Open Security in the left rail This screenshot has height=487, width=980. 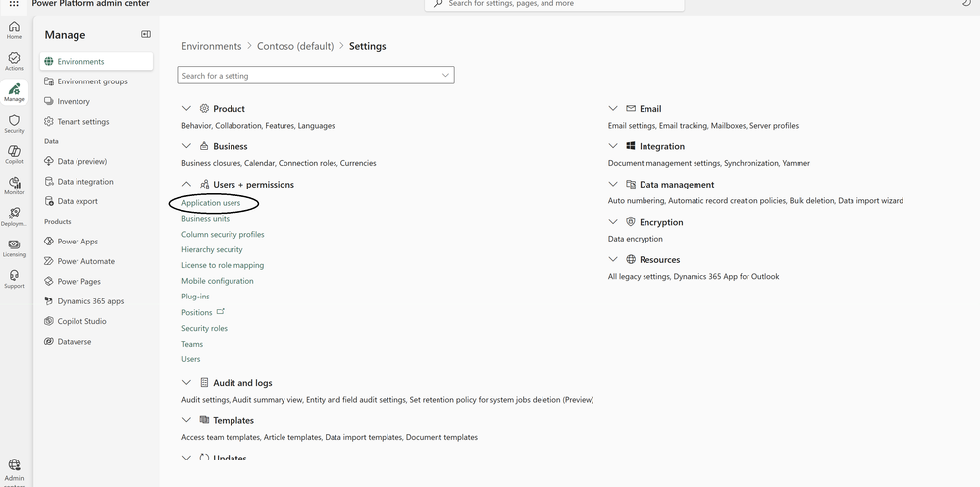[14, 123]
